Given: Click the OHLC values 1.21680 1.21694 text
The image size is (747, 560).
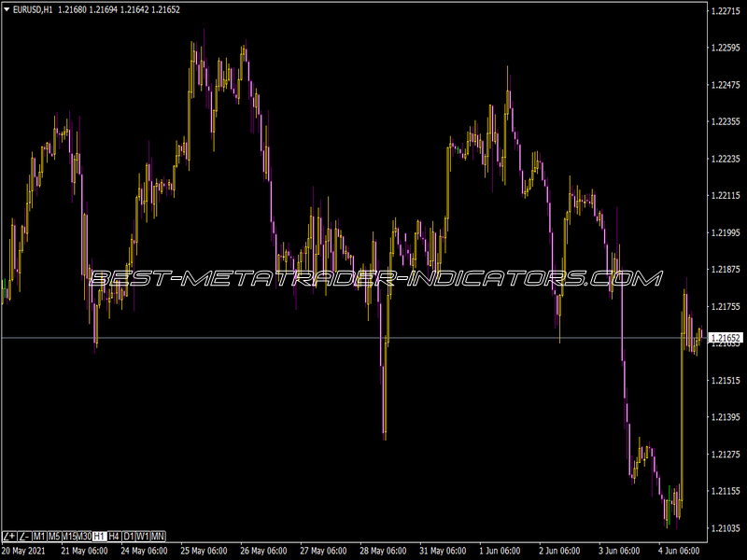Looking at the screenshot, I should click(88, 9).
